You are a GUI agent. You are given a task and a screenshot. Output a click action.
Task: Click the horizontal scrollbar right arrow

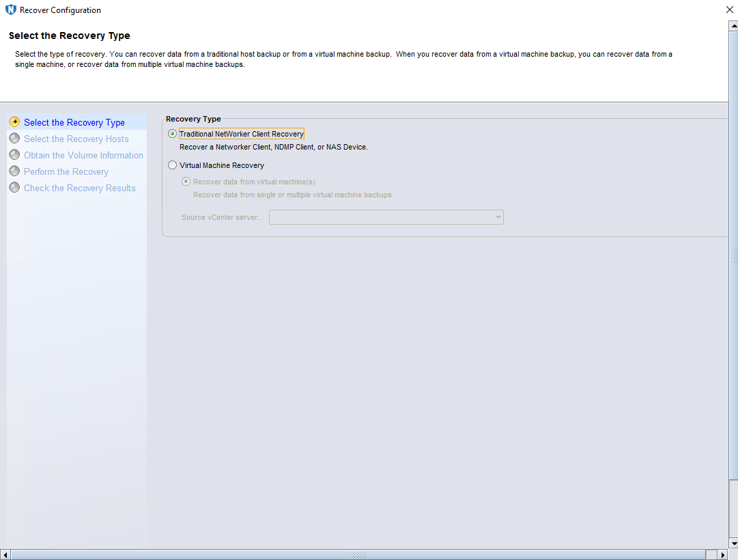point(724,555)
